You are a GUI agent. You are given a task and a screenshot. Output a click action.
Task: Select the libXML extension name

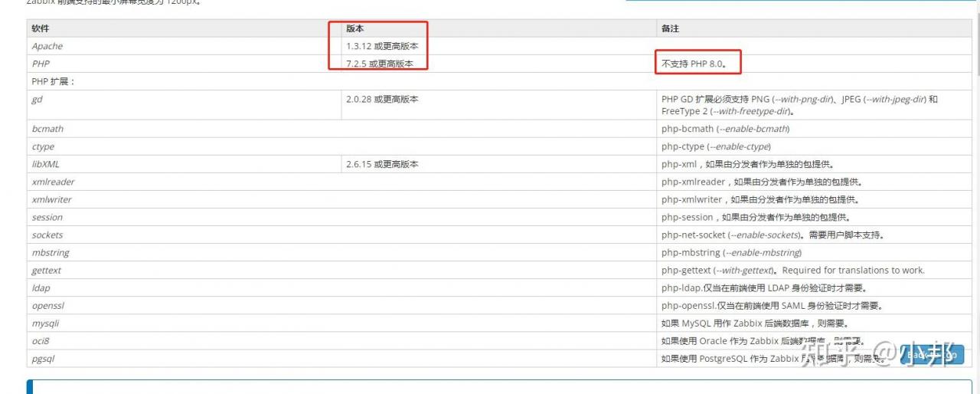[x=47, y=164]
